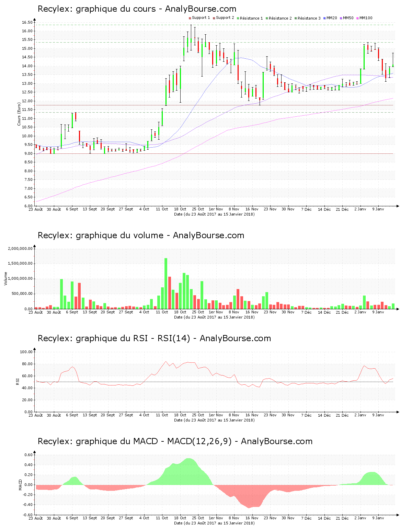Click the 60.00 value on the RSI axis
This screenshot has width=412, height=532.
[x=27, y=376]
